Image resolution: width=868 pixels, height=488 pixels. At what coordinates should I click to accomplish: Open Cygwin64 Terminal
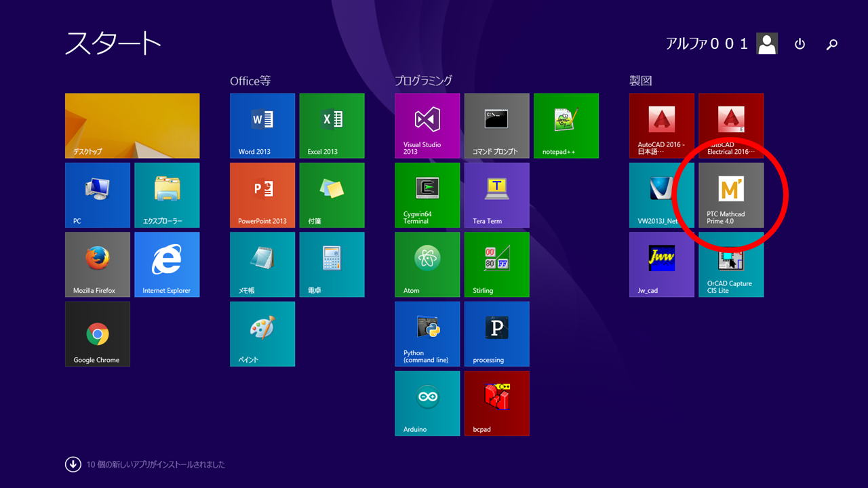point(427,195)
